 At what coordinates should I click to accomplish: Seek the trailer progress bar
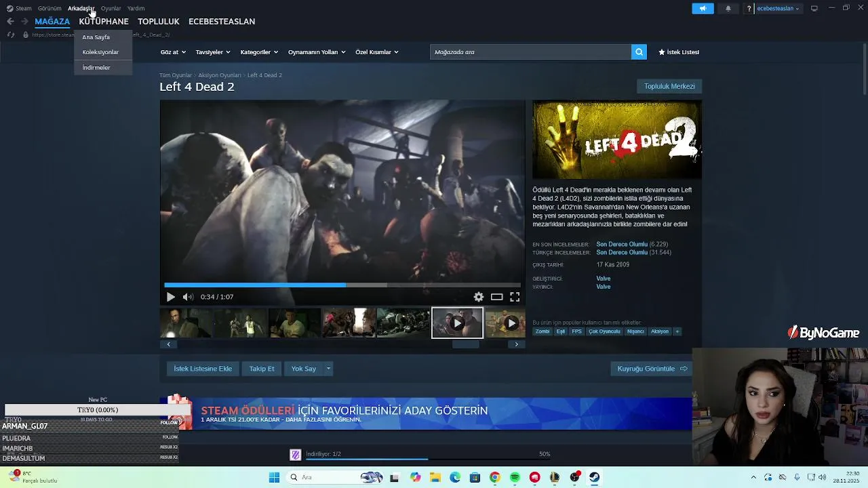[x=342, y=285]
